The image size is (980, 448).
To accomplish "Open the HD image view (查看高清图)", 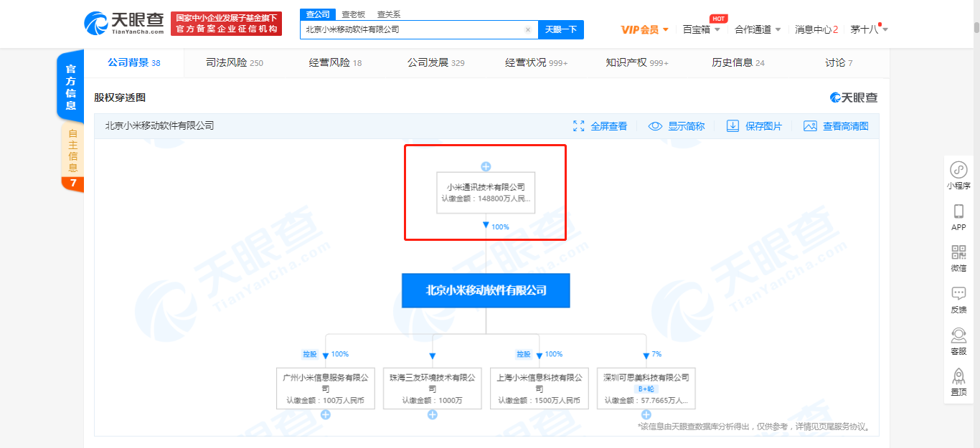I will [x=810, y=126].
